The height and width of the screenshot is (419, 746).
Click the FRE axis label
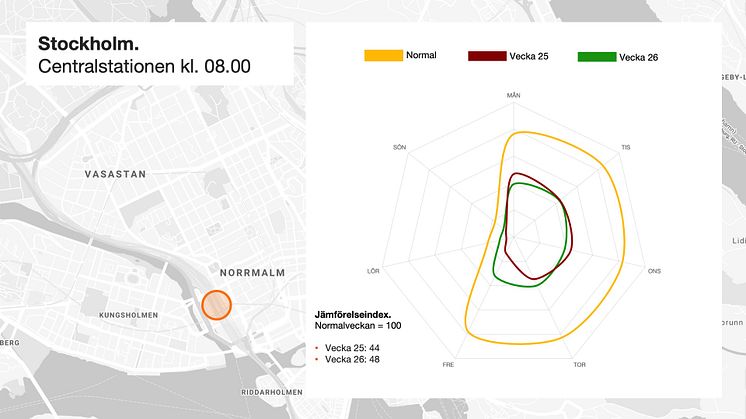448,365
